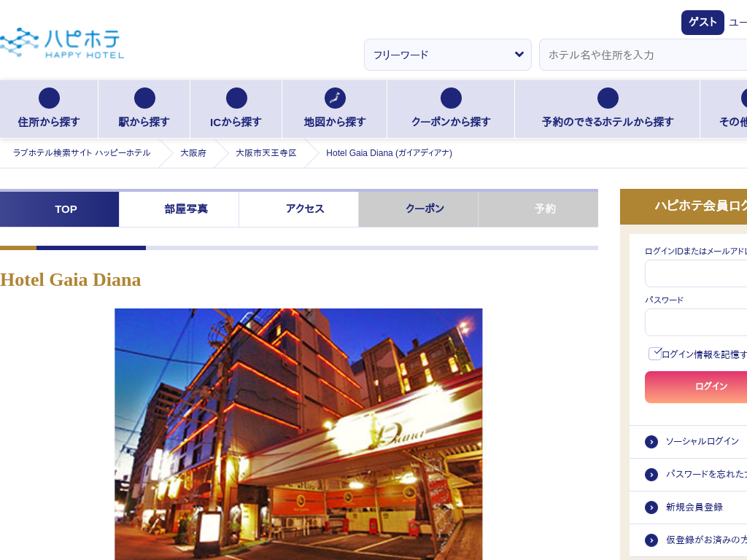This screenshot has height=560, width=747.
Task: Click the circle icon above 住所から探す
Action: pyautogui.click(x=49, y=98)
